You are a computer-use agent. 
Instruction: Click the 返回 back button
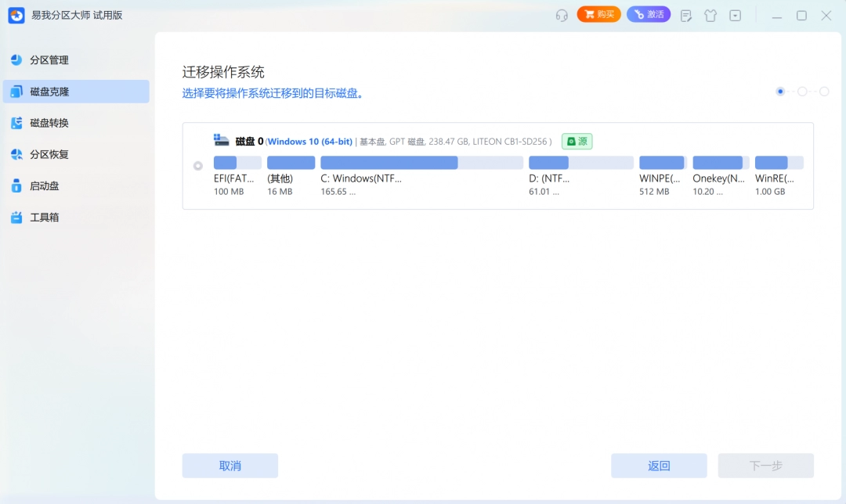point(659,466)
